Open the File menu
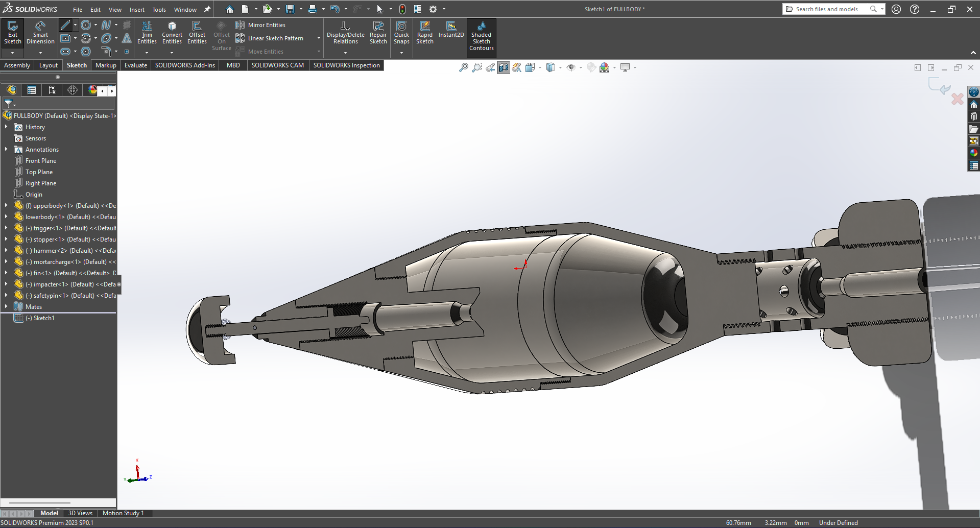This screenshot has height=528, width=980. (x=78, y=9)
